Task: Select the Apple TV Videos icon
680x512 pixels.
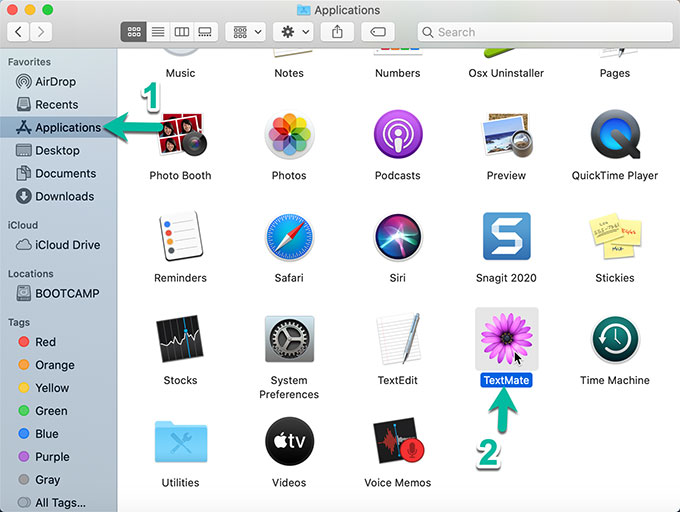Action: pyautogui.click(x=289, y=441)
